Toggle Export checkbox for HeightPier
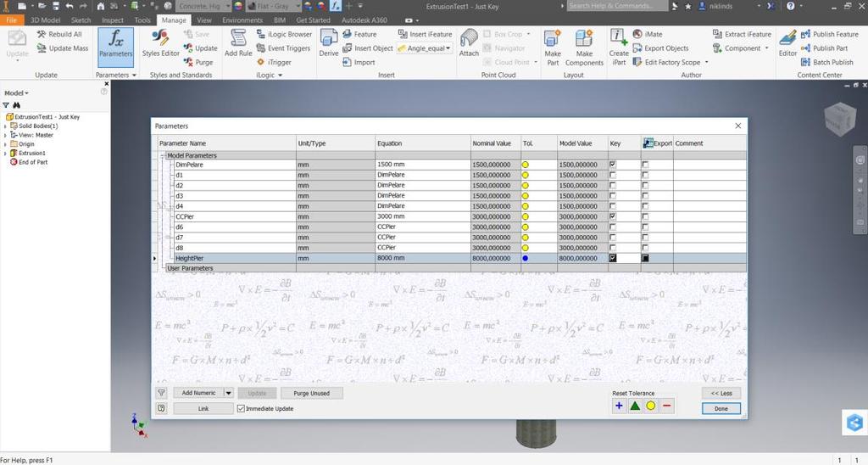 645,258
